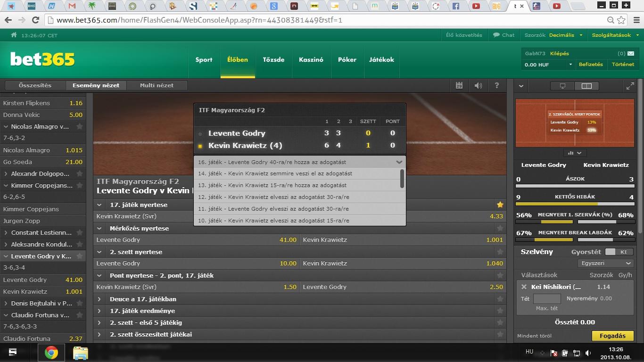Click the Chrome address bar URL

(x=199, y=20)
